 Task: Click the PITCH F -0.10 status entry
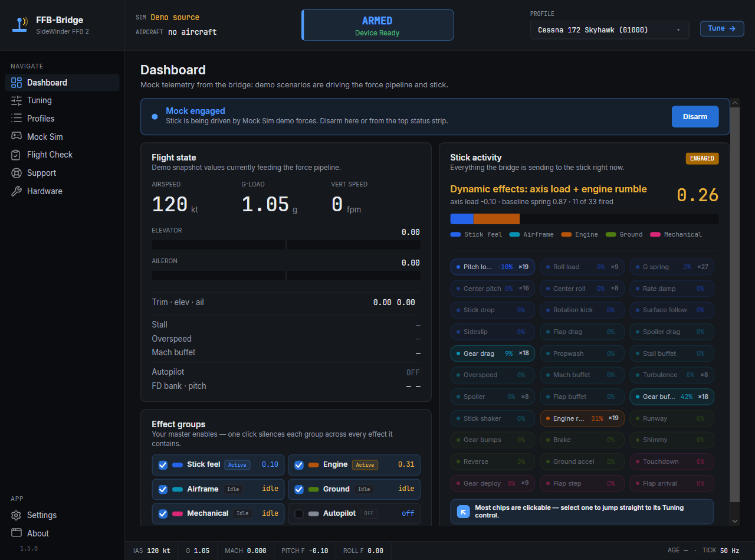pyautogui.click(x=305, y=551)
